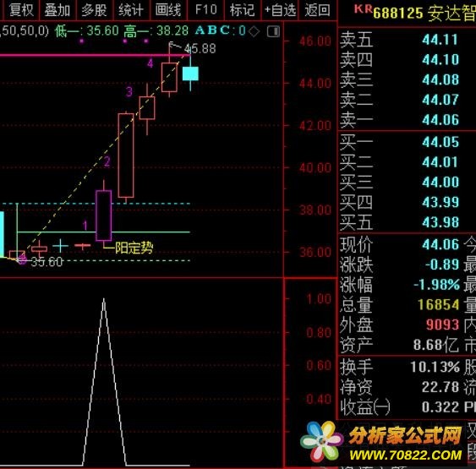Click the 低一:35.60 indicator value

click(x=86, y=31)
